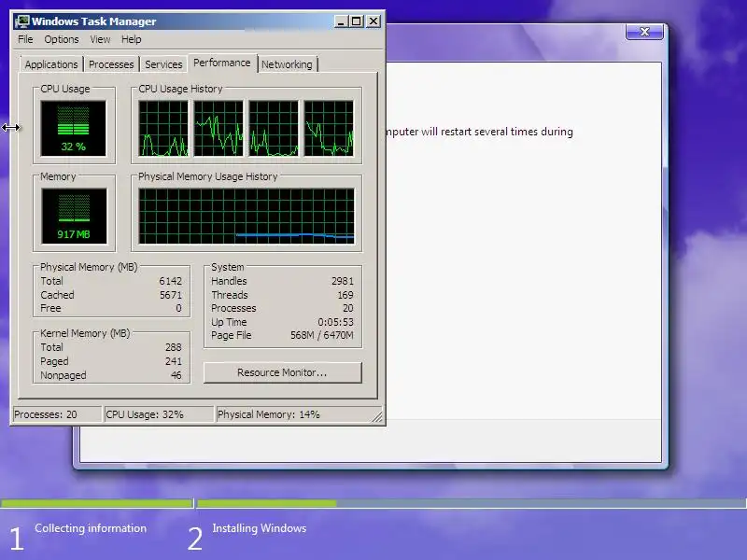Click the Paged value 241
747x560 pixels.
coord(174,361)
